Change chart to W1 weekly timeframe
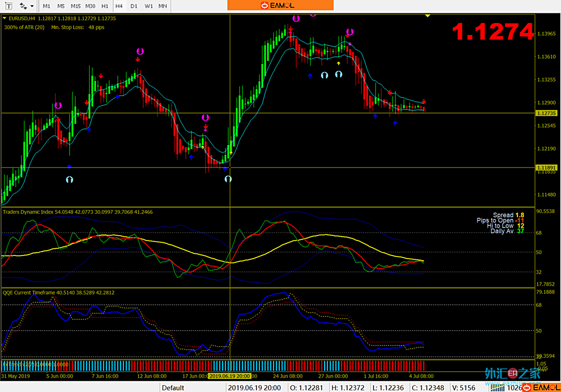Screen dimensions: 561x392 pos(148,6)
